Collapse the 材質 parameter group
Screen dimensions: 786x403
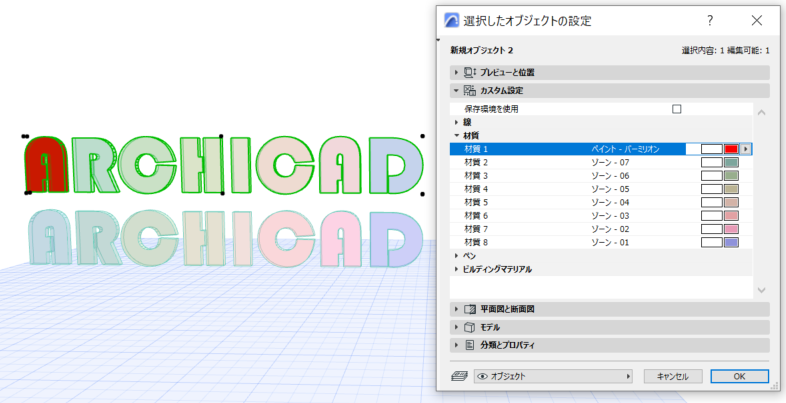pyautogui.click(x=456, y=135)
